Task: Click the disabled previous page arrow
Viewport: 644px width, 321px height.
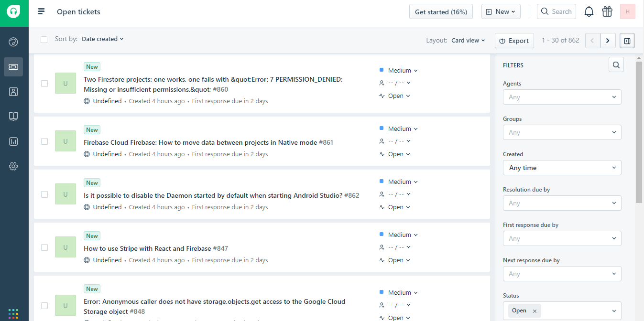Action: pyautogui.click(x=593, y=41)
